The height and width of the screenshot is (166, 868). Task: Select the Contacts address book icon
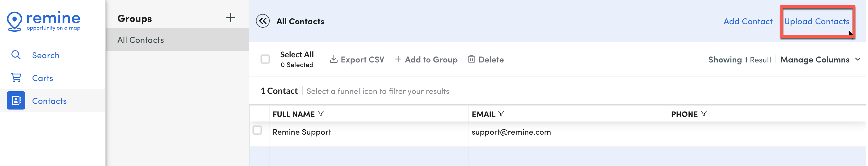16,100
